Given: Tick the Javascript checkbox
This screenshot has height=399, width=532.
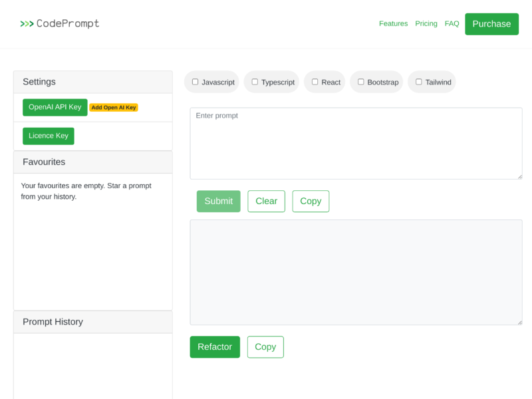Looking at the screenshot, I should tap(196, 82).
